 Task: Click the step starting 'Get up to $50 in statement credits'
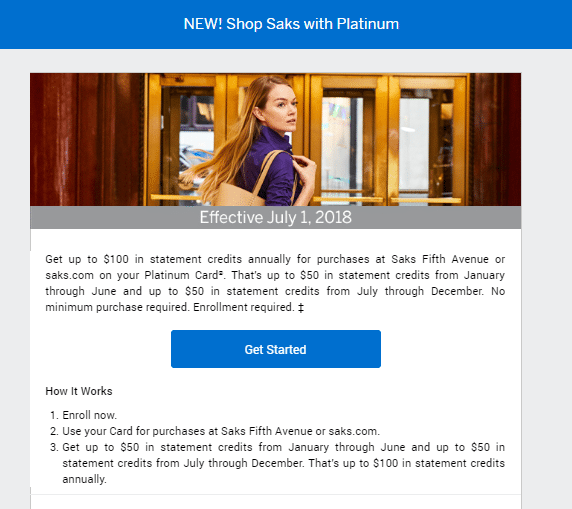point(283,463)
